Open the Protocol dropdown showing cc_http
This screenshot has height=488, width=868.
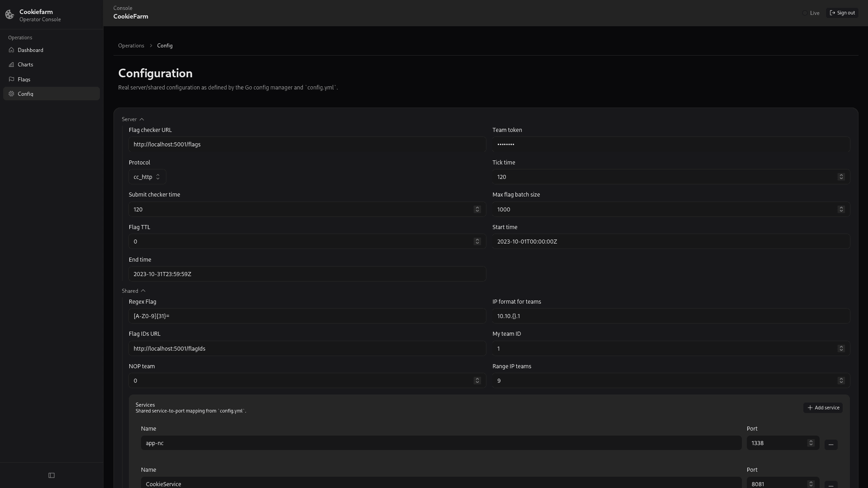coord(146,177)
